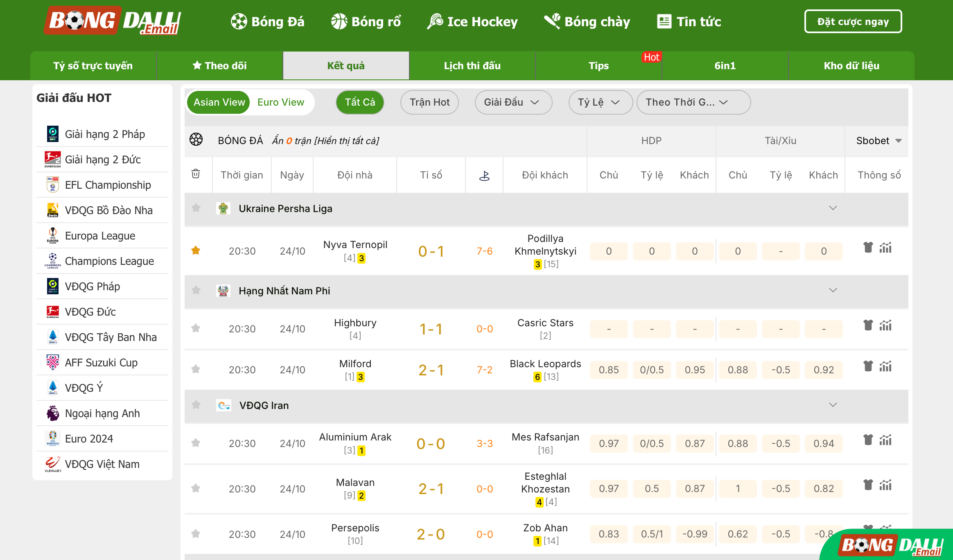This screenshot has width=953, height=560.
Task: Click the Đặt cược ngay button
Action: click(x=853, y=21)
